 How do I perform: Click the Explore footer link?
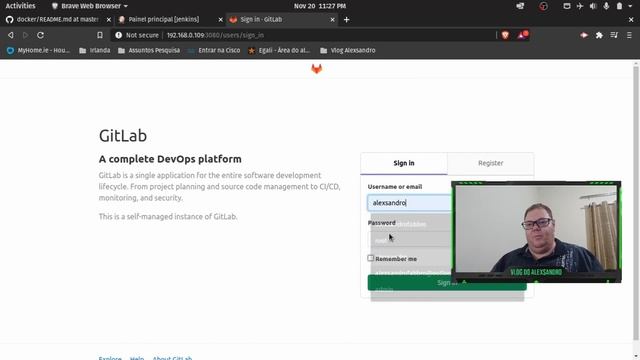[110, 358]
